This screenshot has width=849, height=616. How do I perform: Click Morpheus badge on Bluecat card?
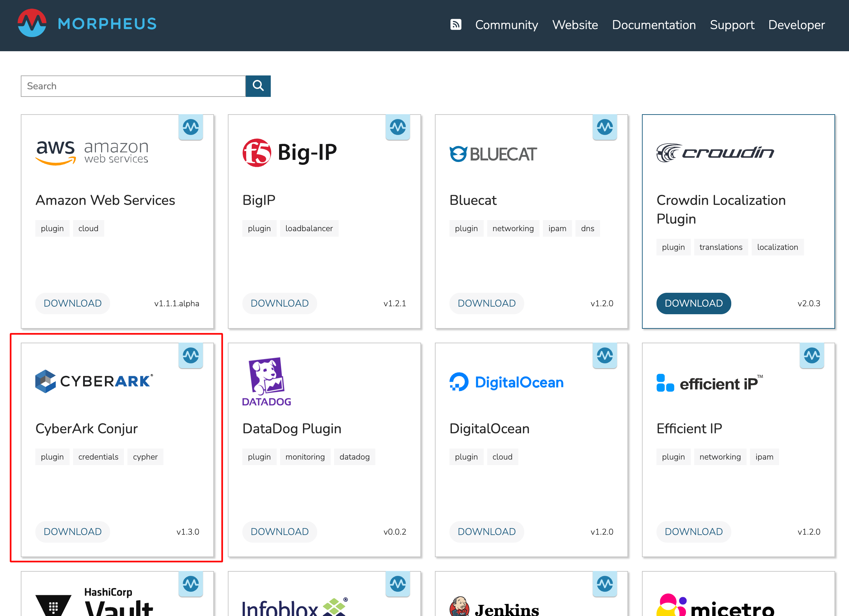tap(605, 127)
